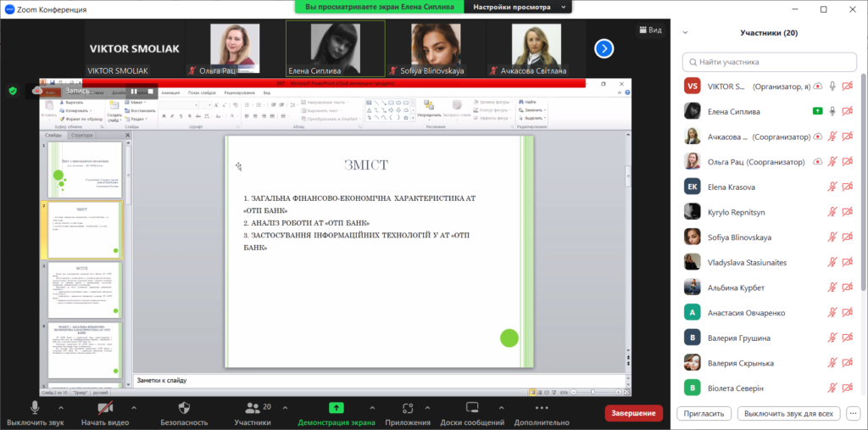Expand arrow next to Демонстрация экрана
Screen dimensions: 868x430
[372, 408]
